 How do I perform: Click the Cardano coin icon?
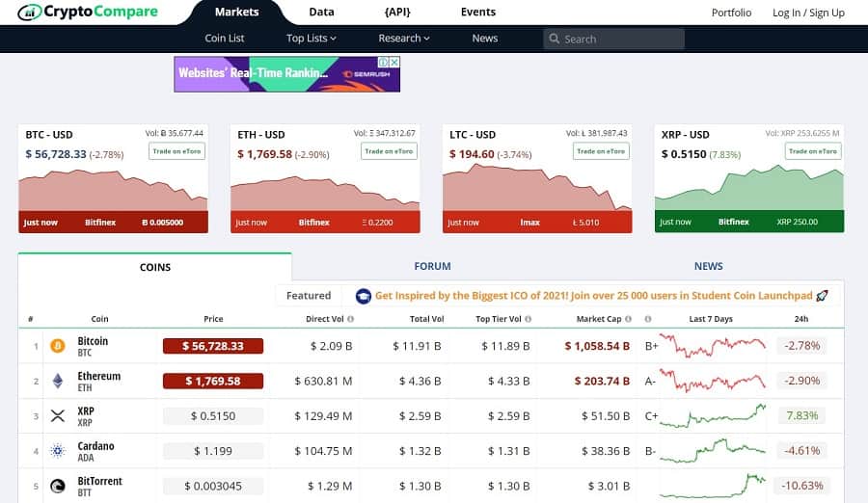(58, 451)
